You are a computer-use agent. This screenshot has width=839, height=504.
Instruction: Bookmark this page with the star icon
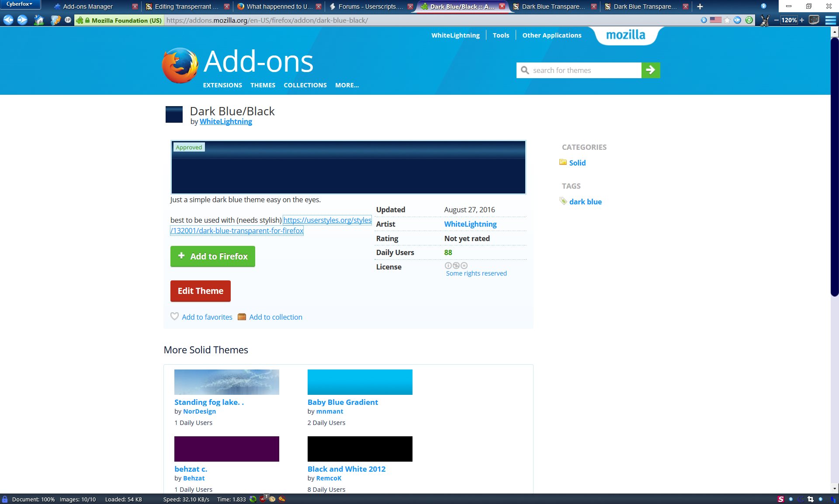[x=727, y=20]
